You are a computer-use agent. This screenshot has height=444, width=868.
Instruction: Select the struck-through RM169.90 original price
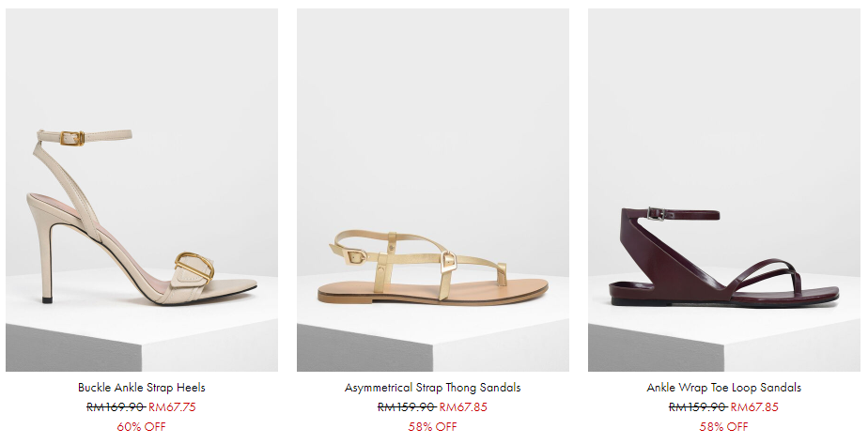point(116,407)
